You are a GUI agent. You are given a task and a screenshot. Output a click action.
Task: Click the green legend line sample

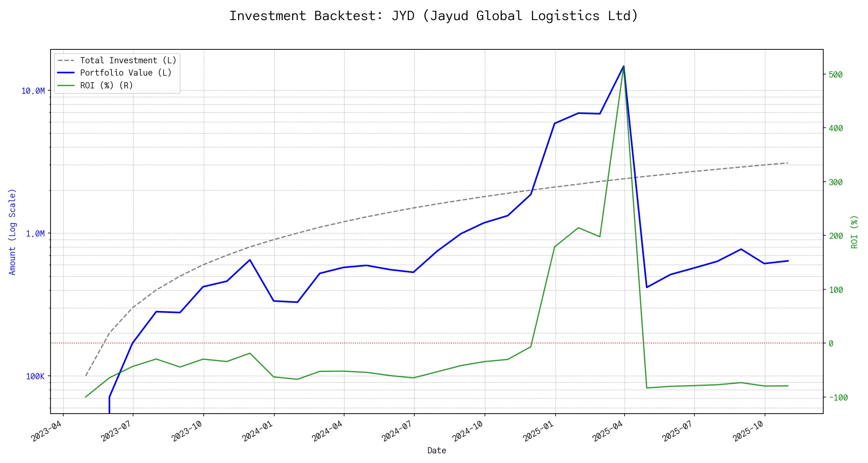(x=66, y=86)
